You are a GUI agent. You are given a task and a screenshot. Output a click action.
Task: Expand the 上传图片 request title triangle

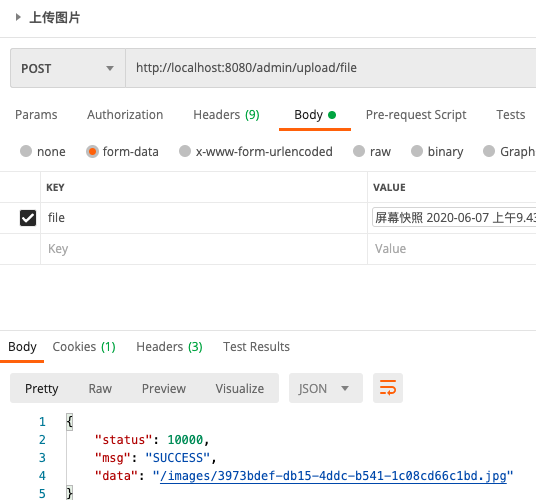click(x=18, y=17)
